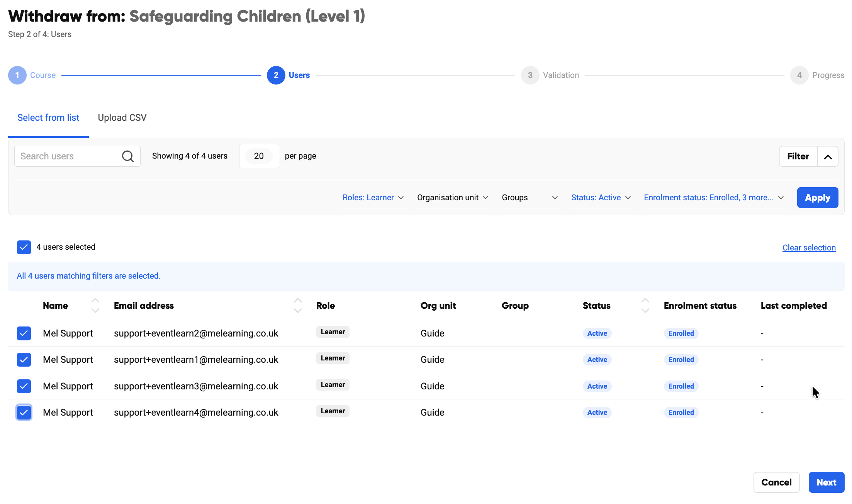852x504 pixels.
Task: Collapse filter panel with chevron up icon
Action: pos(828,156)
